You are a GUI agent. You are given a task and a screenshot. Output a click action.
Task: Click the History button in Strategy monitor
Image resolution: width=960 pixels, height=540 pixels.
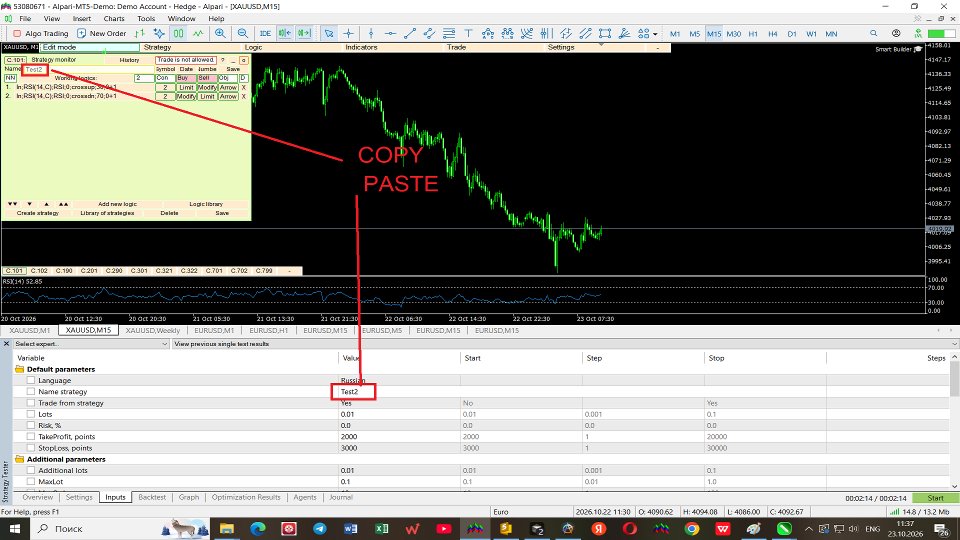pos(129,60)
